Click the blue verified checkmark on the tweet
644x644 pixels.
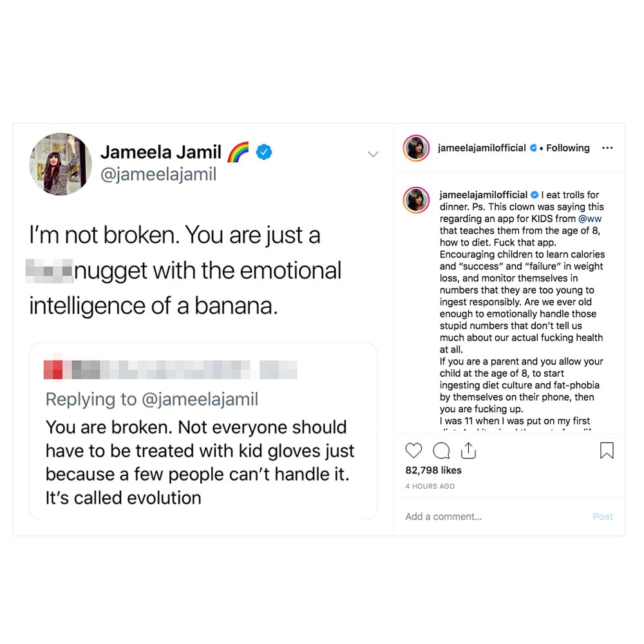(263, 152)
